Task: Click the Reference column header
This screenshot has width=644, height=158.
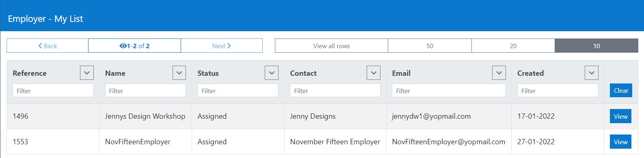Action: coord(30,73)
